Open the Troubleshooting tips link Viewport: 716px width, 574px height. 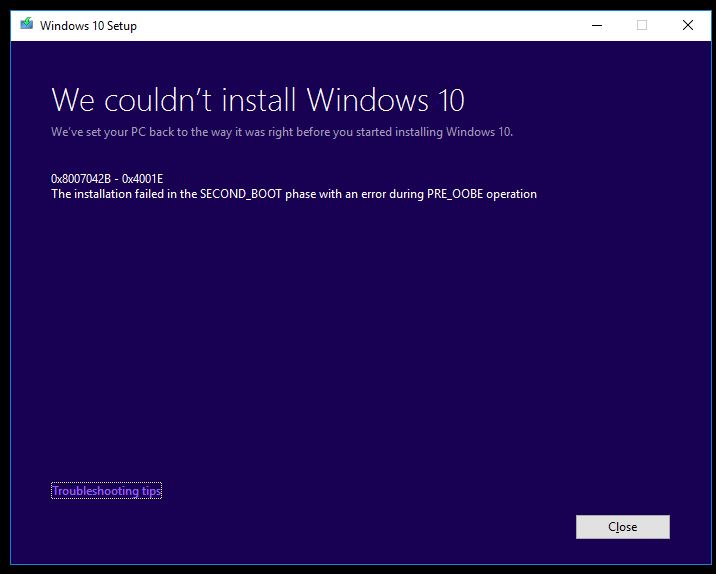tap(106, 491)
